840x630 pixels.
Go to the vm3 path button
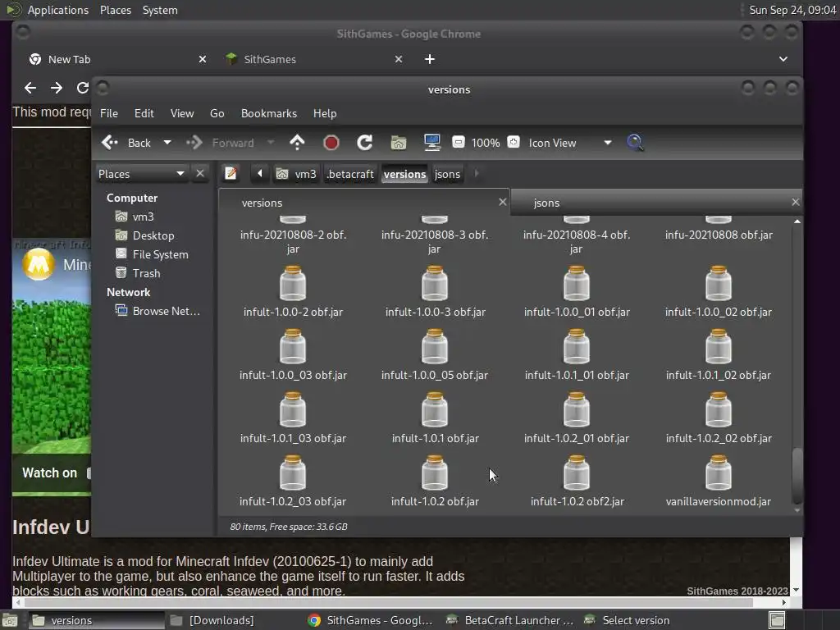(x=296, y=174)
